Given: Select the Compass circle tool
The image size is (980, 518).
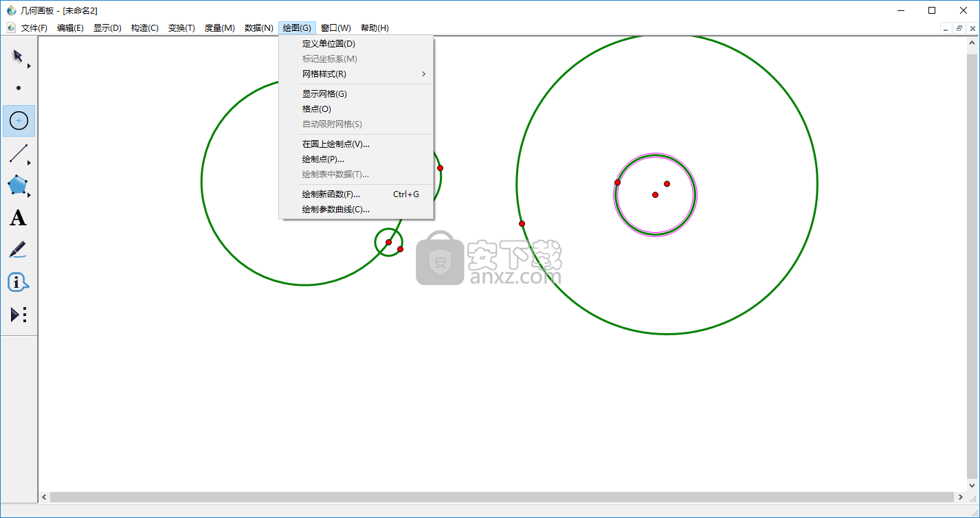Looking at the screenshot, I should point(19,121).
